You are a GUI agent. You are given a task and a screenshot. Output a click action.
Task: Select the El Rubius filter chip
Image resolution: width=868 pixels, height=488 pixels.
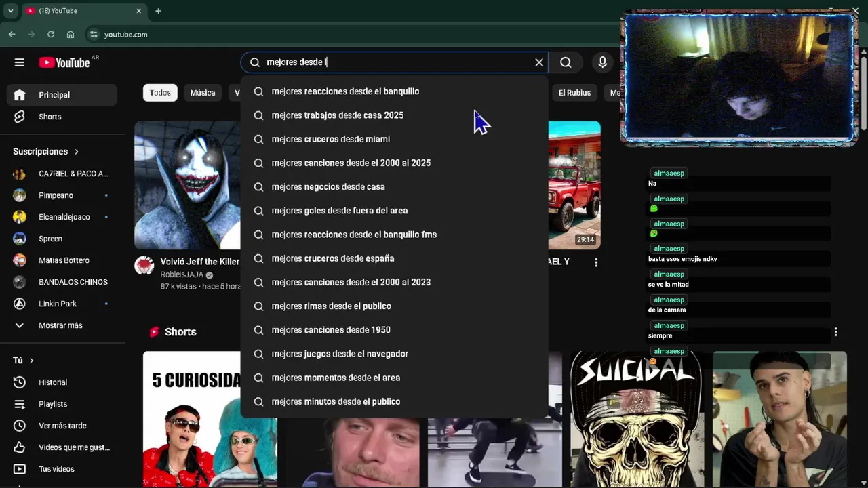[574, 93]
